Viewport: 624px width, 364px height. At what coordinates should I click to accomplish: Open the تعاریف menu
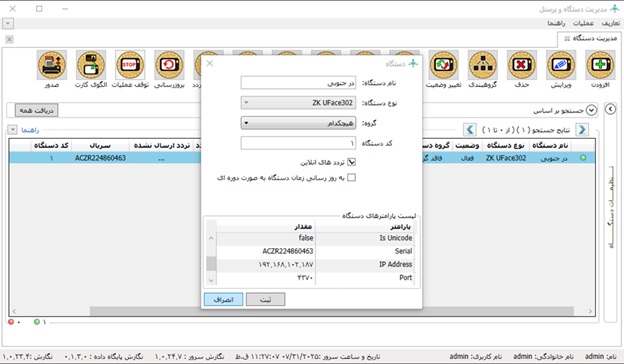click(610, 23)
